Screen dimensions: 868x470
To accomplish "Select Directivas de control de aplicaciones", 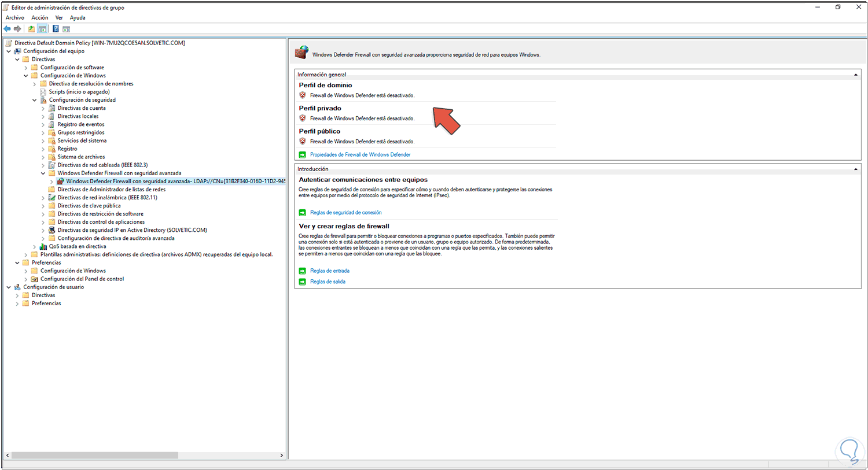I will pyautogui.click(x=101, y=222).
